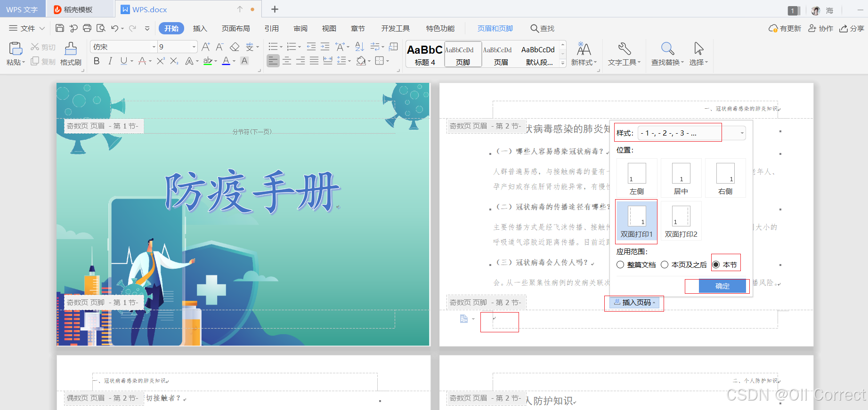The image size is (868, 410).
Task: Right align the paragraph
Action: click(x=300, y=61)
